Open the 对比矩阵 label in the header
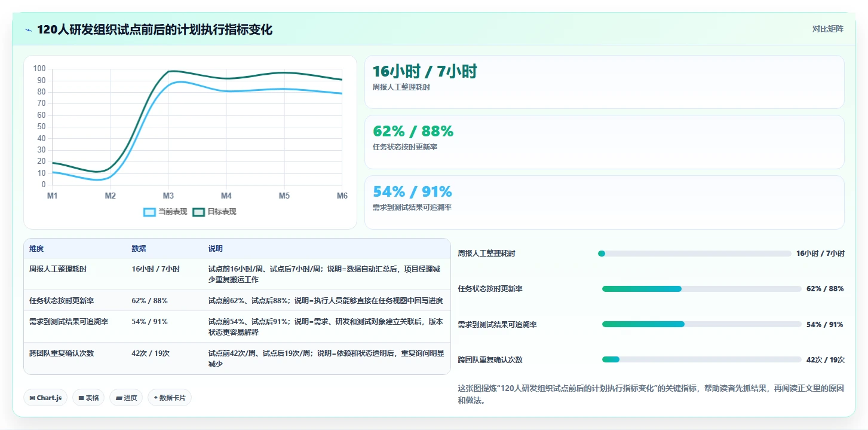Image resolution: width=868 pixels, height=430 pixels. point(827,29)
